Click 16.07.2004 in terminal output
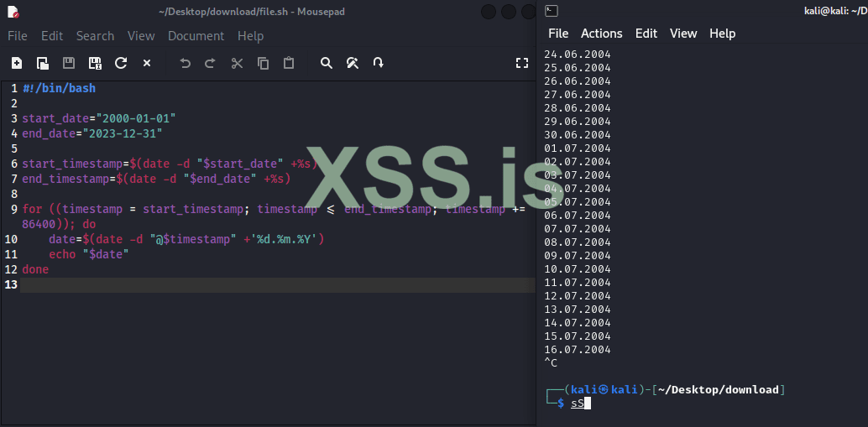868x427 pixels. point(578,350)
